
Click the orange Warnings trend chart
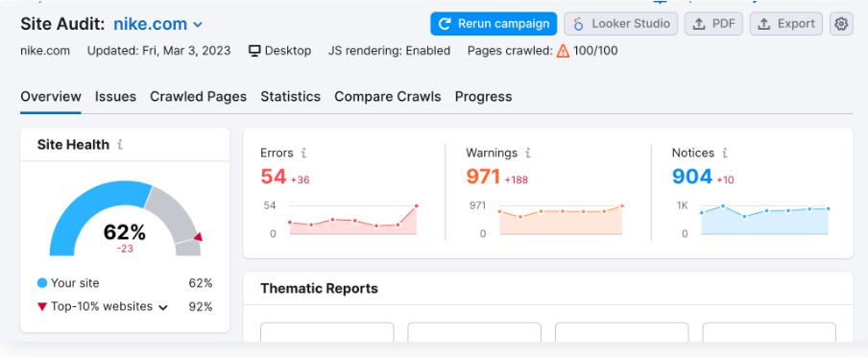pos(561,221)
